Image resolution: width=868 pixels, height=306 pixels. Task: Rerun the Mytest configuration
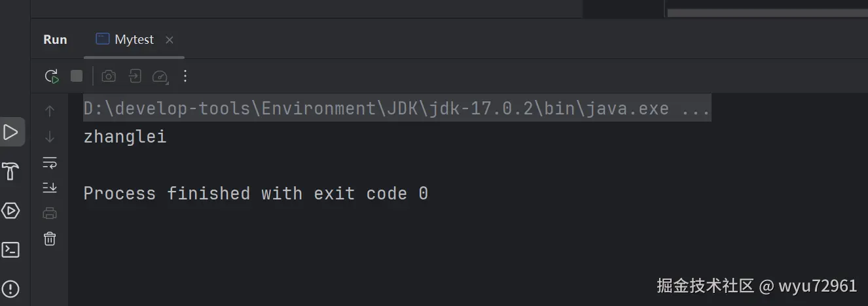click(52, 76)
